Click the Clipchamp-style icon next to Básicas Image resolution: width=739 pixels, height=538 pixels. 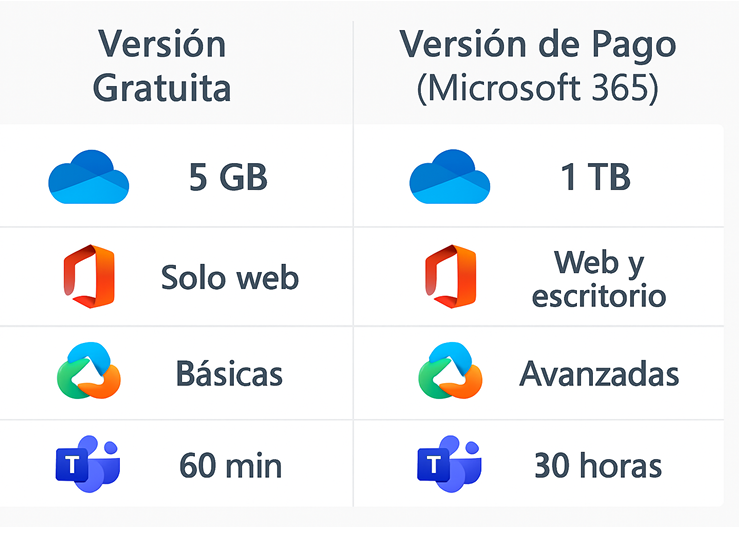pyautogui.click(x=89, y=371)
